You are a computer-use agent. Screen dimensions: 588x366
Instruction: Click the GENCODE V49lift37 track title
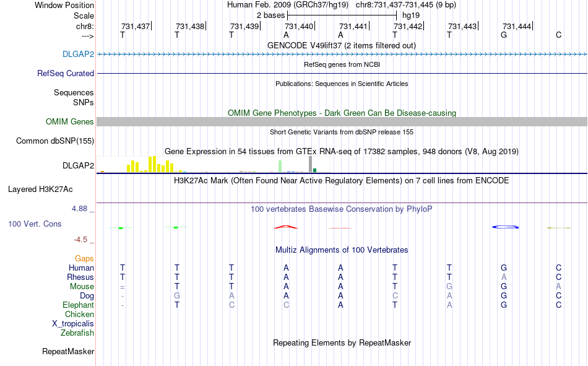341,45
